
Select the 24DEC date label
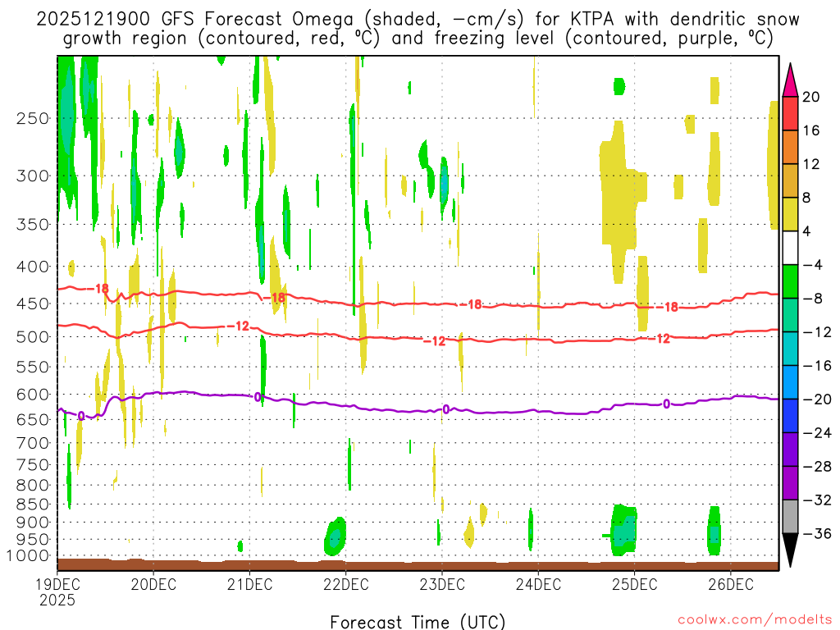click(x=538, y=584)
